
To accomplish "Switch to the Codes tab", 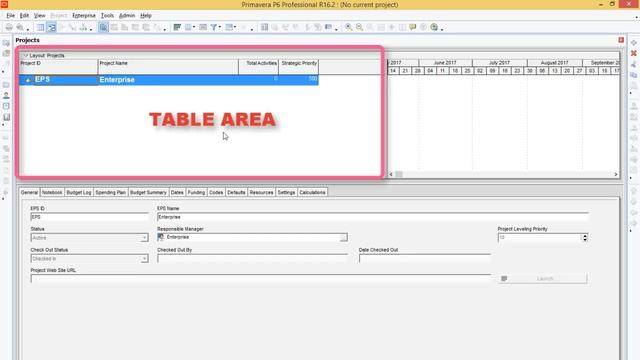I will (x=216, y=192).
